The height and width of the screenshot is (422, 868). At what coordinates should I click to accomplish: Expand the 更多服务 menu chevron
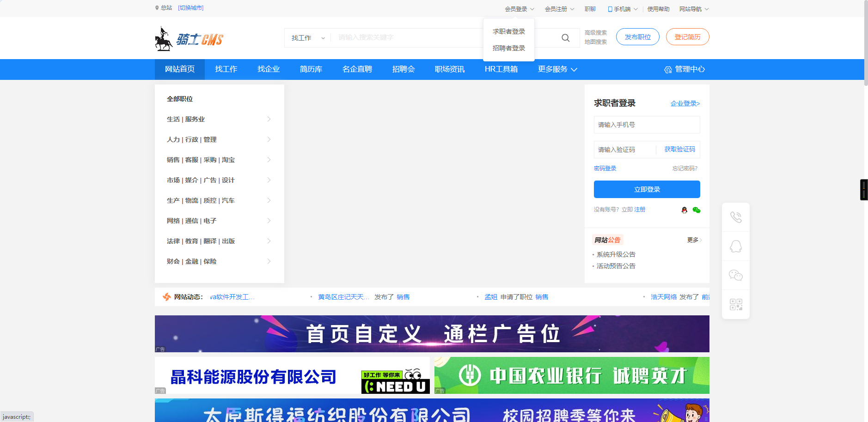574,70
